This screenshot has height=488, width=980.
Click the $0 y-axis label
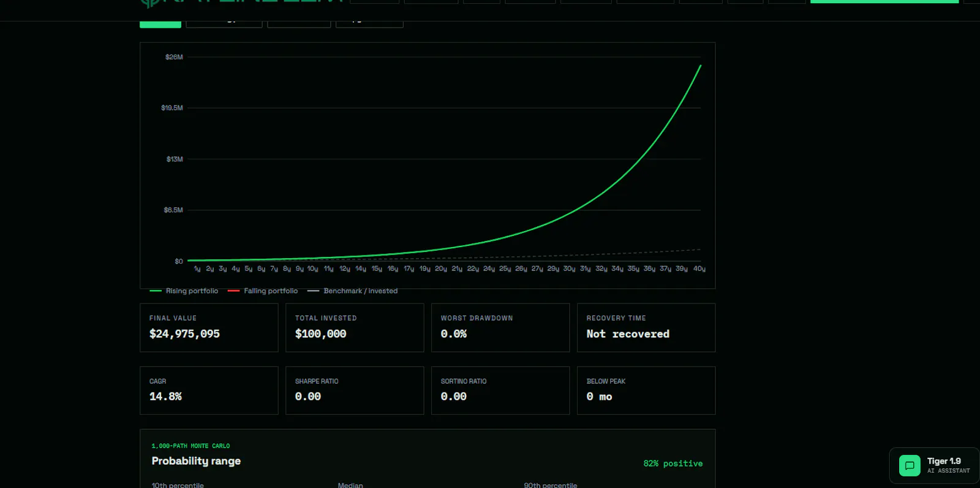click(179, 261)
